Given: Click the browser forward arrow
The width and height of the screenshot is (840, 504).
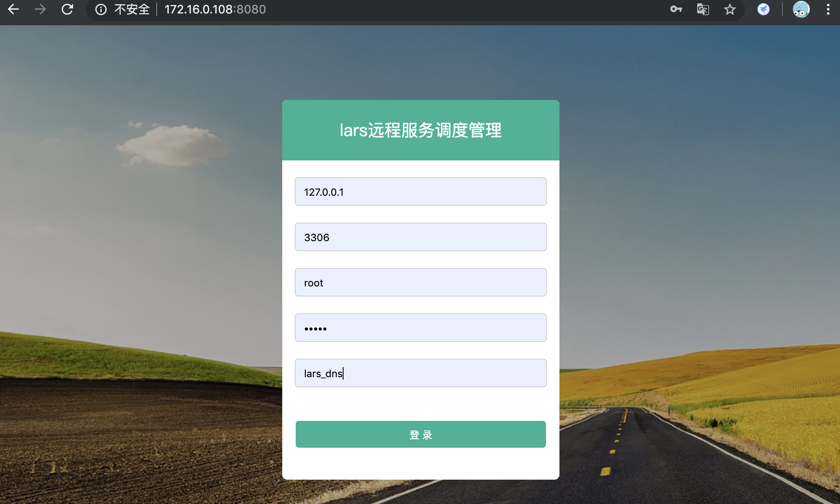Looking at the screenshot, I should coord(40,9).
